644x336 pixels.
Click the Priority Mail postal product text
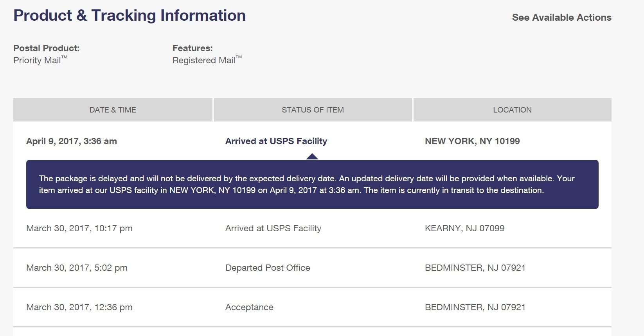coord(40,60)
